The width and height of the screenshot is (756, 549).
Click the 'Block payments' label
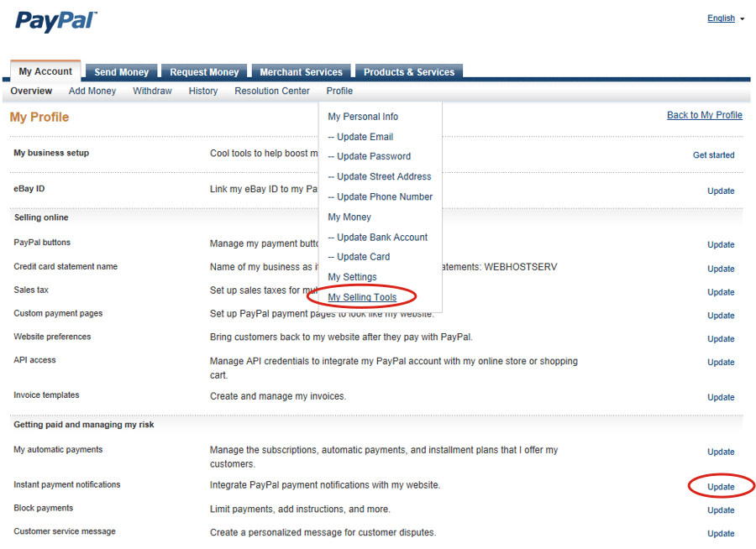click(44, 508)
